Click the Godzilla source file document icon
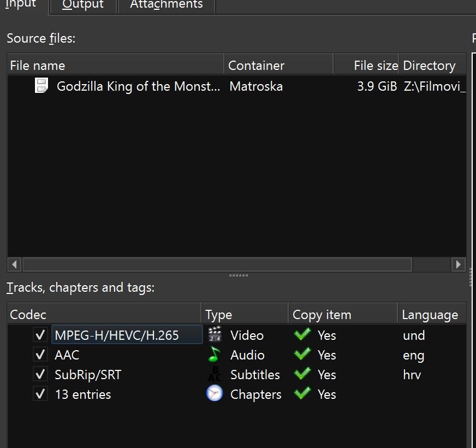This screenshot has height=448, width=476. 41,85
